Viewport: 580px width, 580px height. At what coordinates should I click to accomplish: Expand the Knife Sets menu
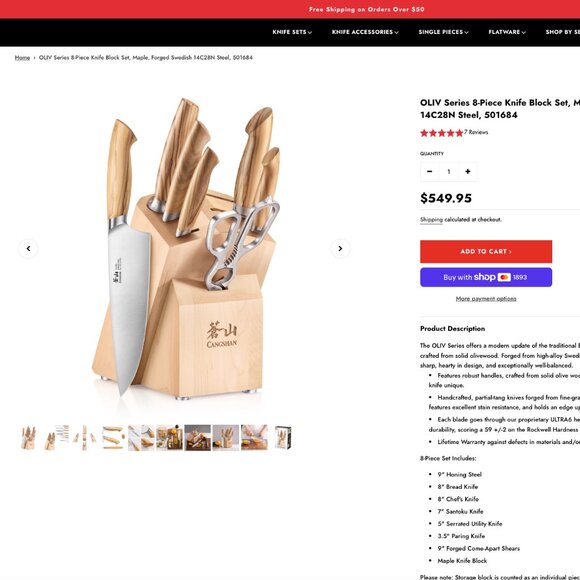point(292,32)
